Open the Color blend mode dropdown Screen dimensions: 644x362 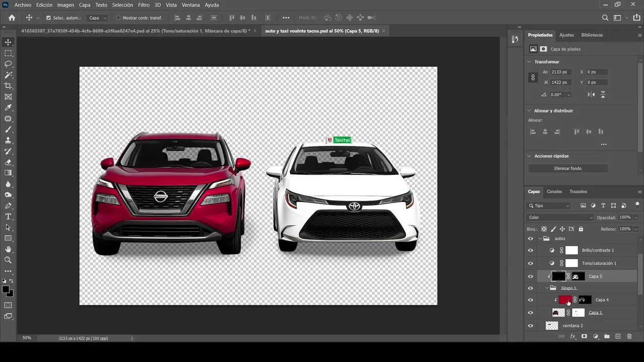(560, 218)
